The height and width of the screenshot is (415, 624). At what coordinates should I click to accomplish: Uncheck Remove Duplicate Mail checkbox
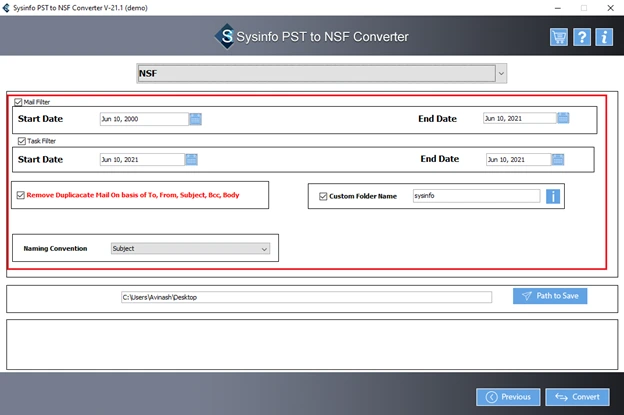(x=21, y=195)
